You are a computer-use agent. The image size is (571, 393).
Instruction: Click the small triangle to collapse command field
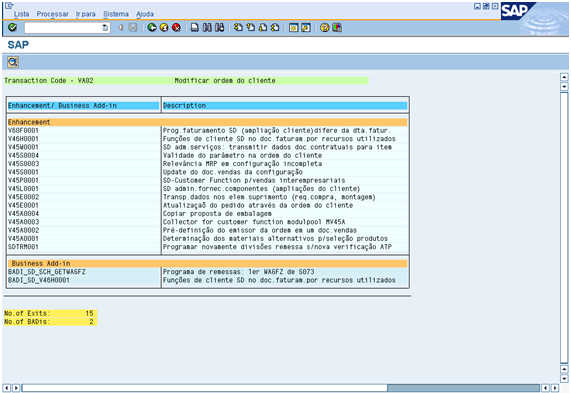tap(121, 28)
